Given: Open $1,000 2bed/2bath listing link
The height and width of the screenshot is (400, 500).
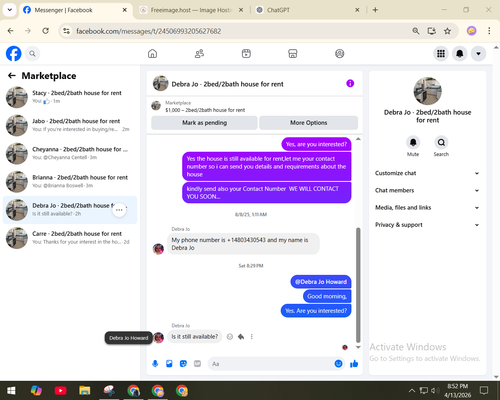Looking at the screenshot, I should point(205,110).
